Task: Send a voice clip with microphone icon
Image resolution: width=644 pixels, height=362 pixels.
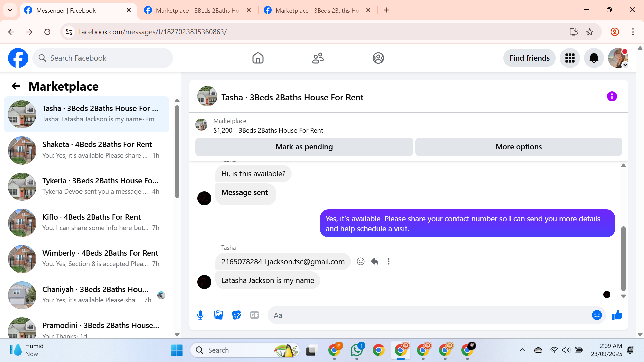Action: click(x=200, y=315)
